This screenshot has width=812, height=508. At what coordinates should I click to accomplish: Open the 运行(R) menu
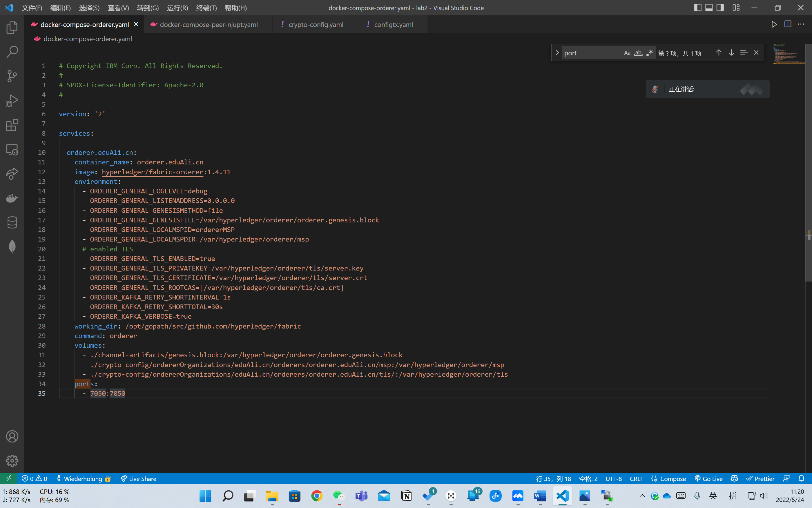(177, 8)
